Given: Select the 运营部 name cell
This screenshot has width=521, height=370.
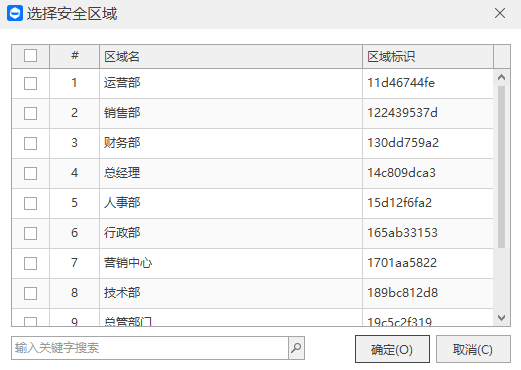Looking at the screenshot, I should [x=231, y=83].
